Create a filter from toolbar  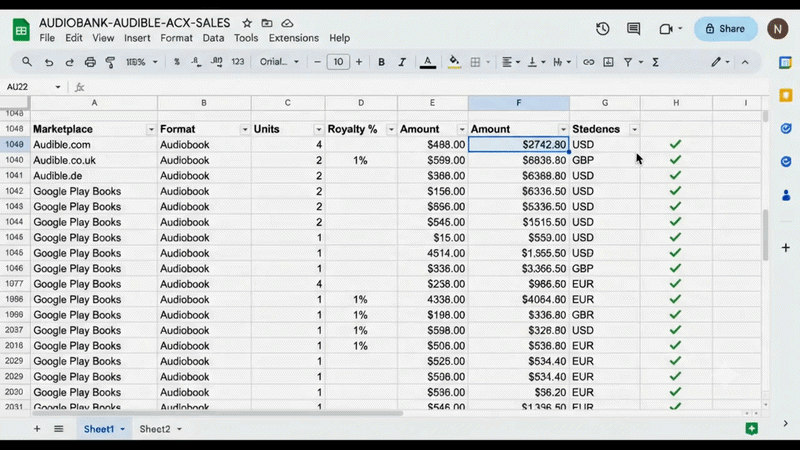click(x=628, y=62)
